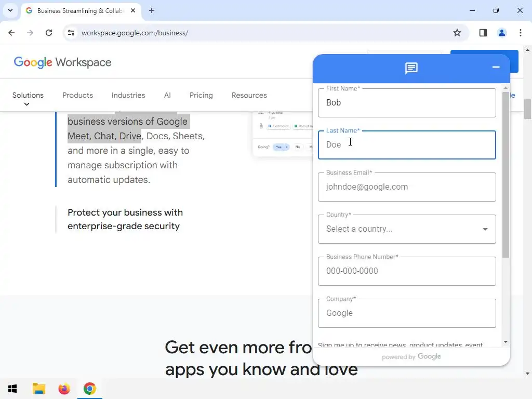Click the page scroll down arrow

tap(527, 374)
